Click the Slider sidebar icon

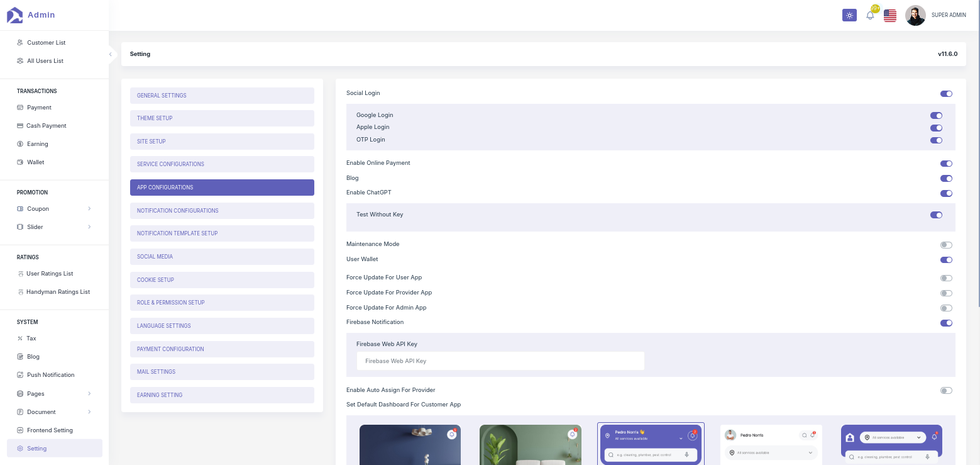click(x=20, y=227)
